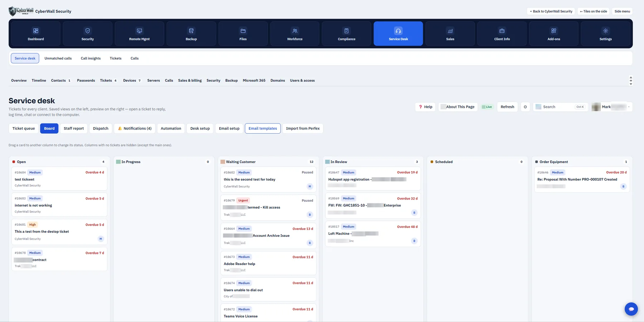Viewport: 644px width, 322px height.
Task: Focus the Search input field
Action: coord(561,107)
